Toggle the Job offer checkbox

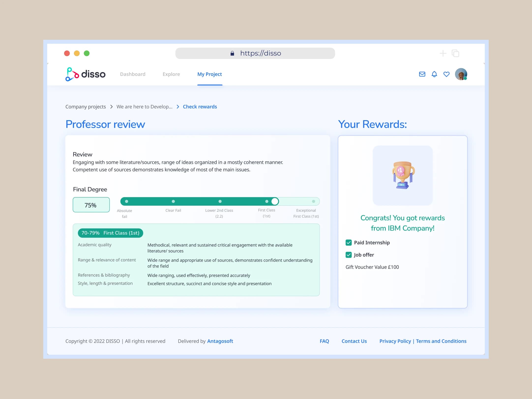[349, 255]
